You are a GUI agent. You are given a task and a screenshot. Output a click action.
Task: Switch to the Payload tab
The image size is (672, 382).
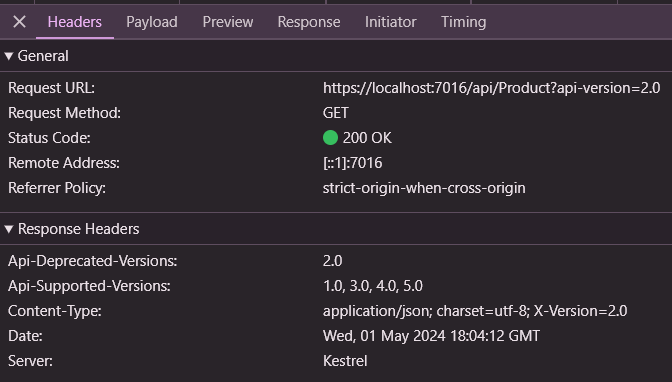(152, 22)
